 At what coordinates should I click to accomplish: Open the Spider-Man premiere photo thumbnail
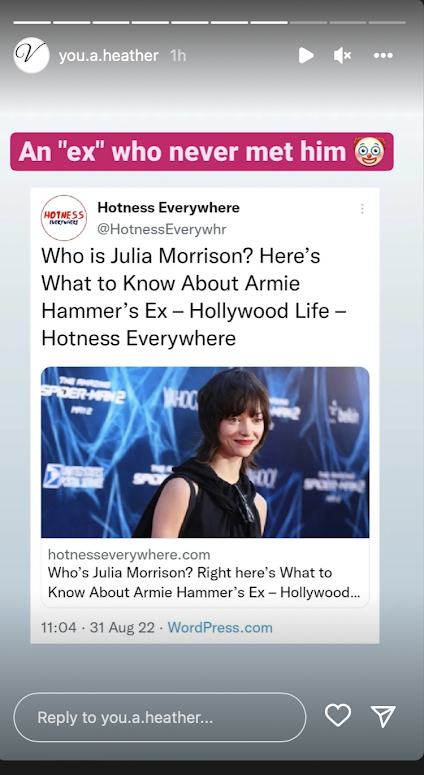tap(205, 452)
